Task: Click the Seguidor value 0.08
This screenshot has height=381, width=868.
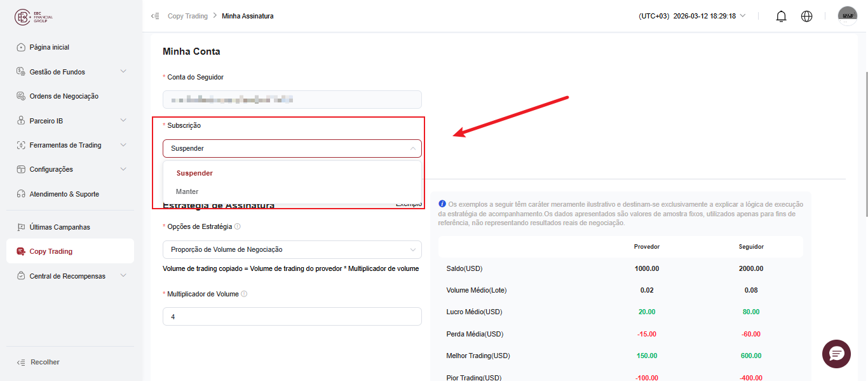Action: point(751,290)
